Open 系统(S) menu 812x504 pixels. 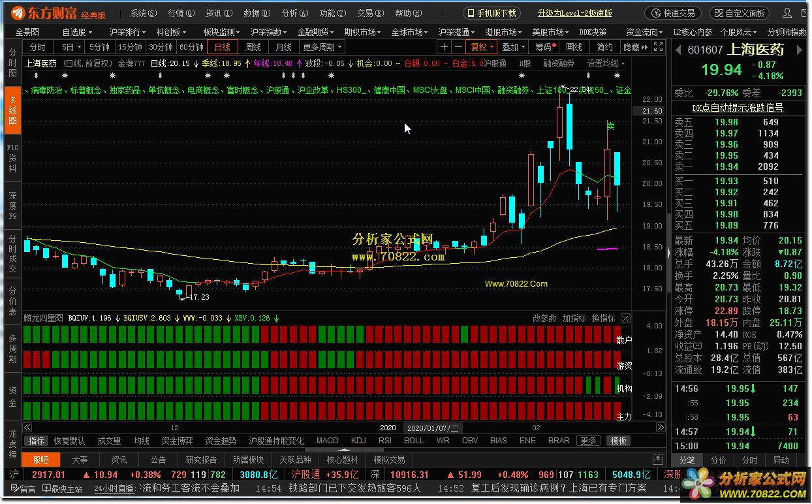coord(144,13)
